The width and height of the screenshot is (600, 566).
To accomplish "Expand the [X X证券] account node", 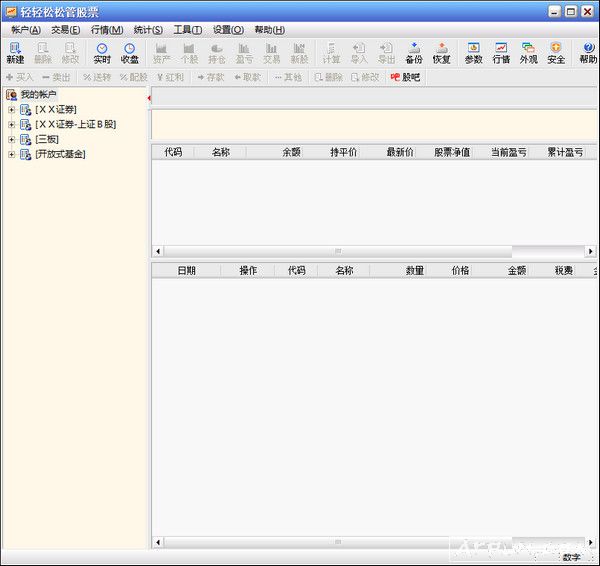I will [x=12, y=109].
